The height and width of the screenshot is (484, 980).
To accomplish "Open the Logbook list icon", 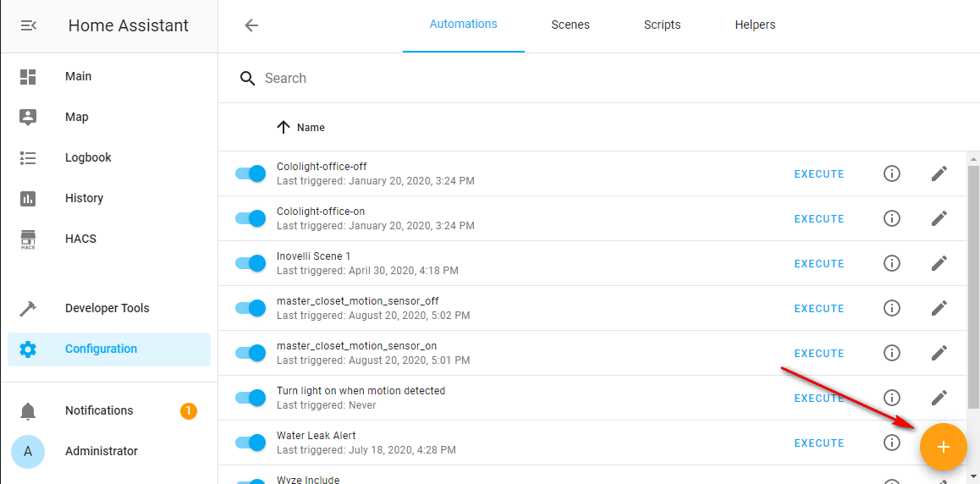I will point(28,158).
